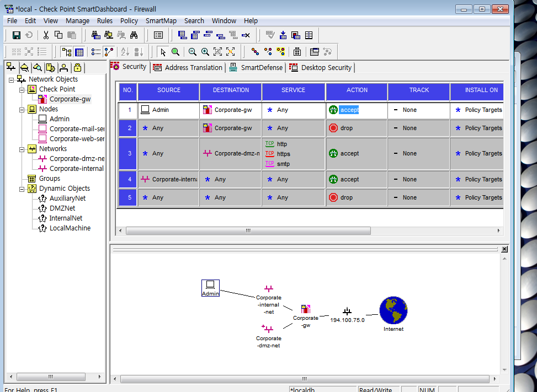537x392 pixels.
Task: Click the Add Rule at Bottom icon
Action: point(182,35)
